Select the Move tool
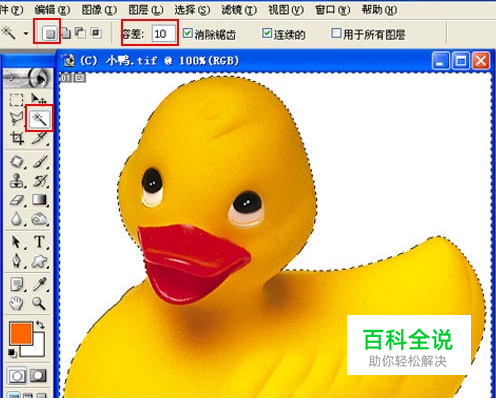Image resolution: width=496 pixels, height=400 pixels. (39, 99)
